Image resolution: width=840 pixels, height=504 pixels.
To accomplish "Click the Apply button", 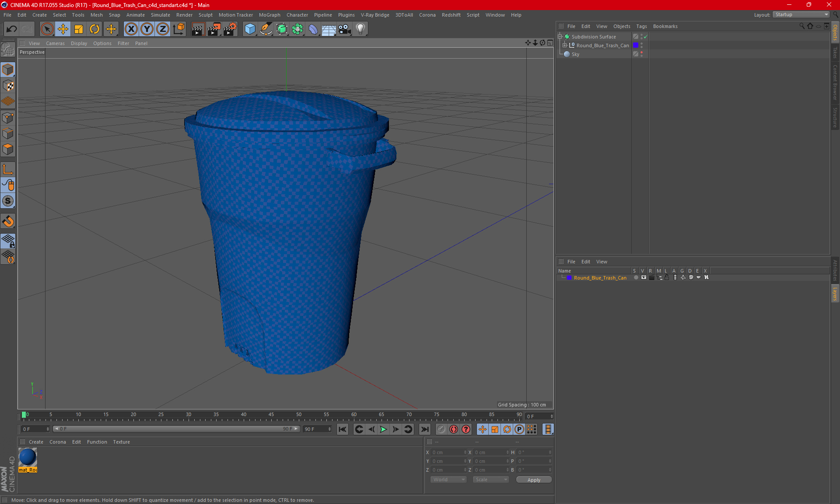I will pyautogui.click(x=534, y=480).
